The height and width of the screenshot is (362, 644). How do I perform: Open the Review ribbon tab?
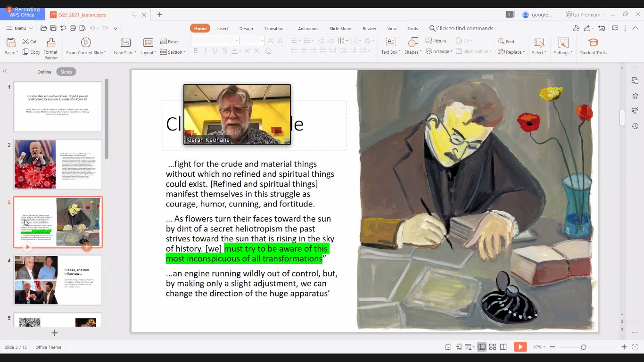(x=369, y=28)
